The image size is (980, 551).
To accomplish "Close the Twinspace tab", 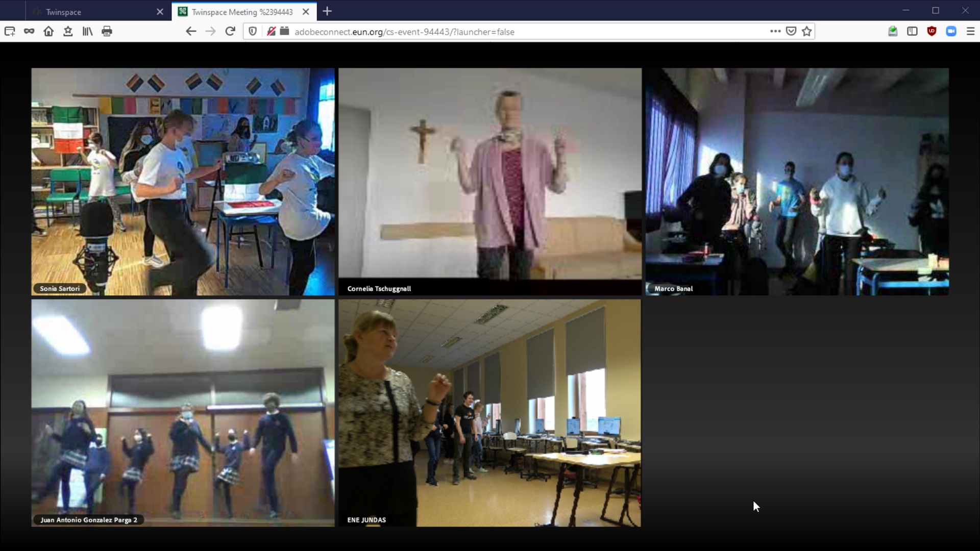I will 160,12.
